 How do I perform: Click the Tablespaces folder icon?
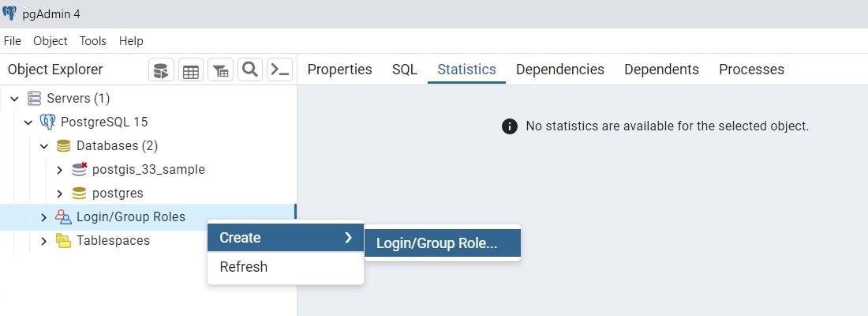[x=64, y=241]
